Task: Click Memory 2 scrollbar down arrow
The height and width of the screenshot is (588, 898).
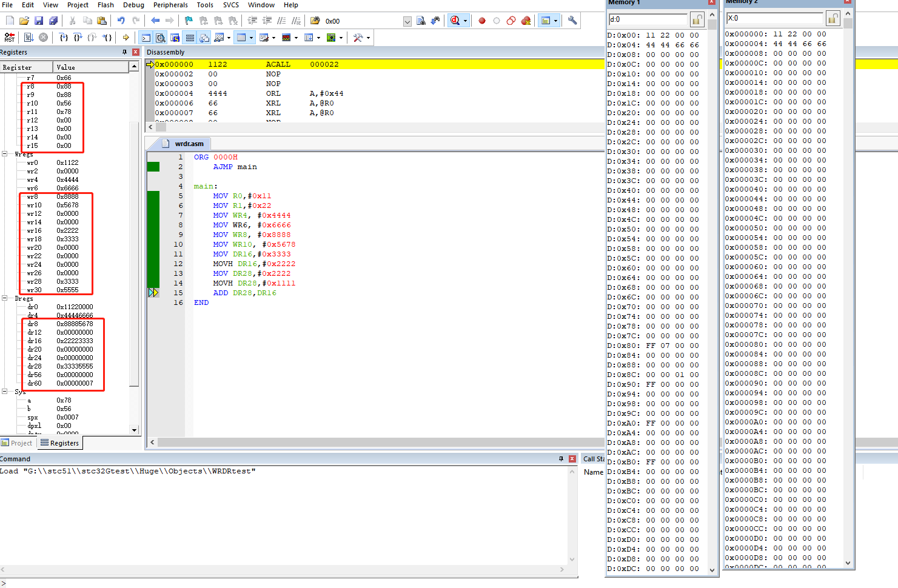Action: (x=848, y=563)
